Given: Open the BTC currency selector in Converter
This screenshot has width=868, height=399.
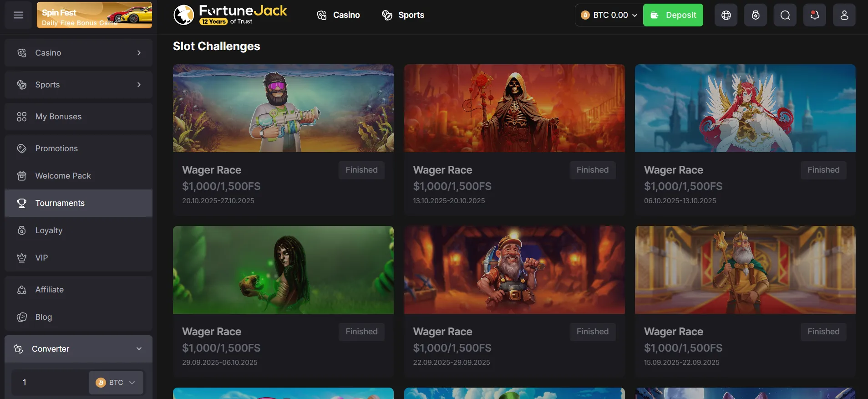Looking at the screenshot, I should point(116,383).
